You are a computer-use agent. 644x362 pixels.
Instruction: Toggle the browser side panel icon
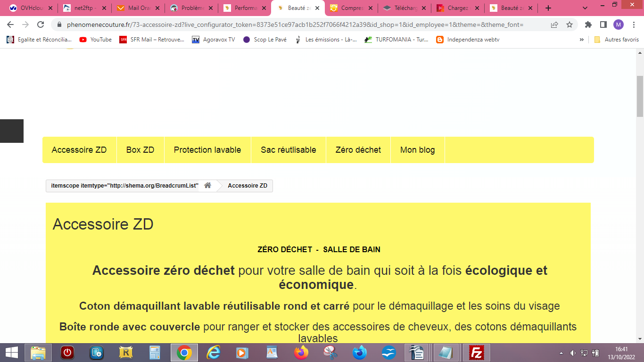point(603,25)
